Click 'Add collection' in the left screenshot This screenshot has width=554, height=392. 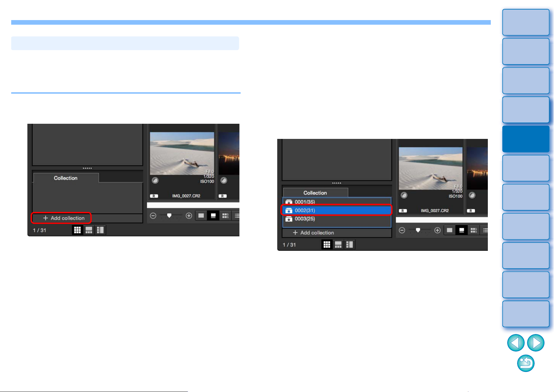(64, 218)
